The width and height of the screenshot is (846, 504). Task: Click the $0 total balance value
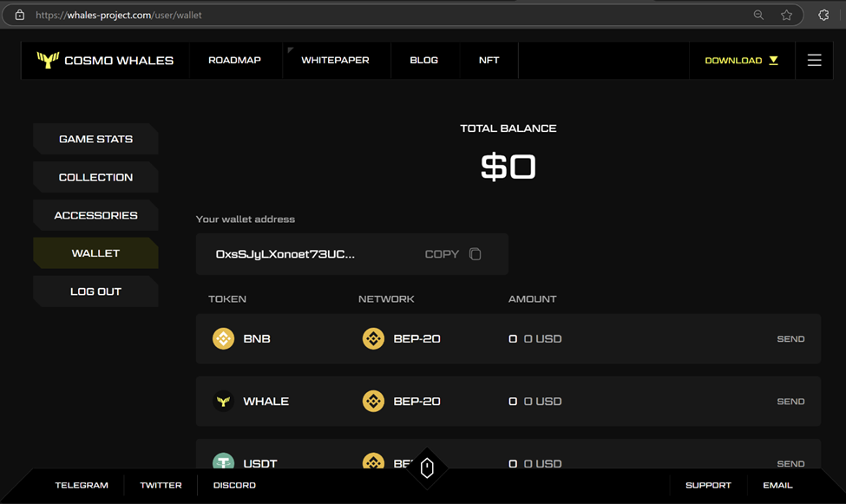tap(508, 167)
